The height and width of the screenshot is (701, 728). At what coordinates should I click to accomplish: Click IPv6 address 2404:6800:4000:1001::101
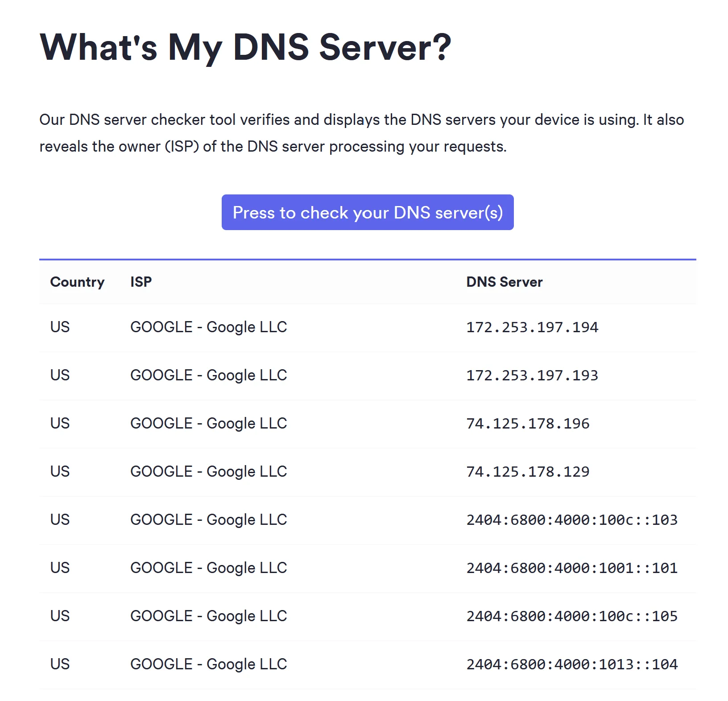coord(572,568)
